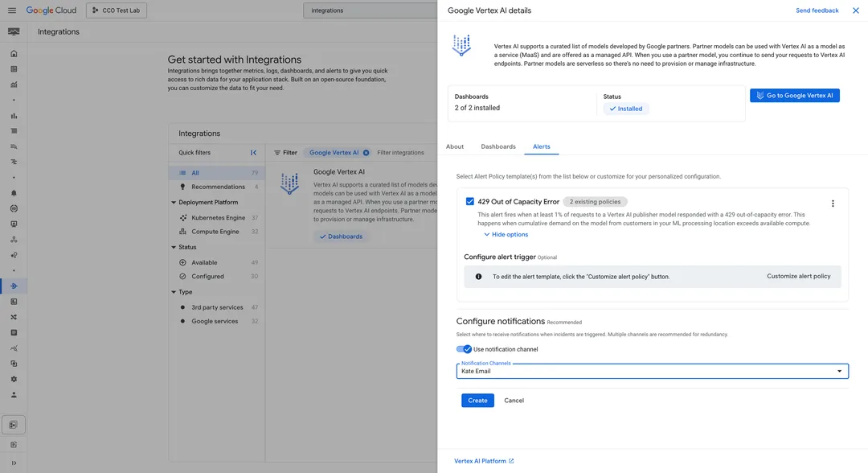The height and width of the screenshot is (473, 868).
Task: Expand the sidebar with the bottom arrow
Action: (x=14, y=463)
